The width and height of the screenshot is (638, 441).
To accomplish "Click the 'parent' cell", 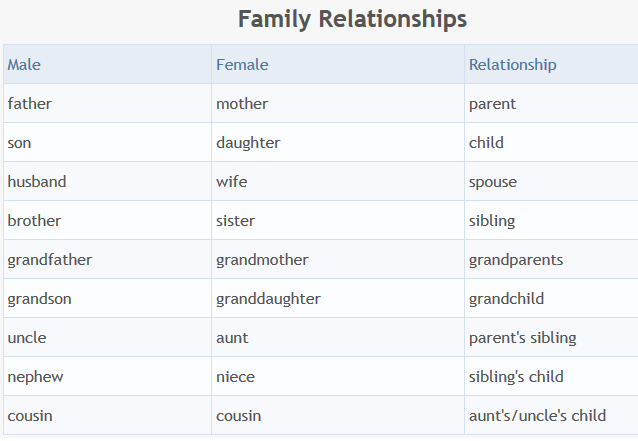I will tap(551, 103).
